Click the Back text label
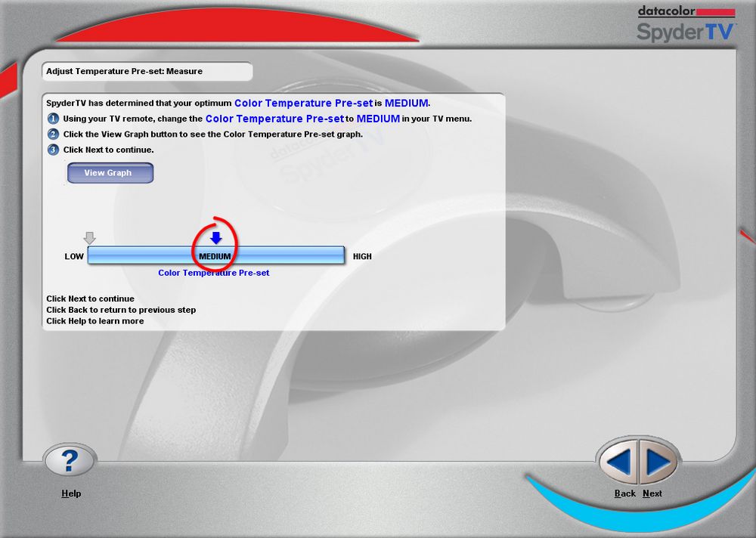The image size is (756, 538). pos(625,493)
